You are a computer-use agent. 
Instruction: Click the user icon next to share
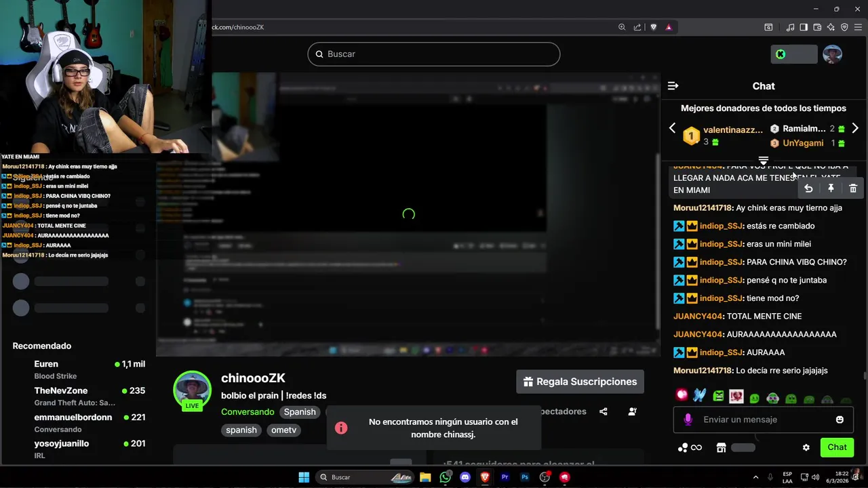click(632, 411)
